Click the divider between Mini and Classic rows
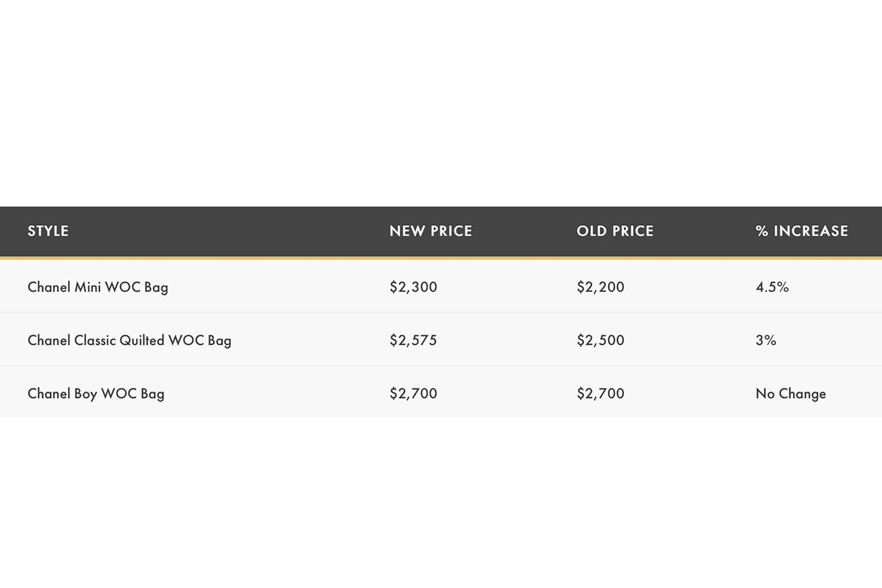 click(441, 313)
